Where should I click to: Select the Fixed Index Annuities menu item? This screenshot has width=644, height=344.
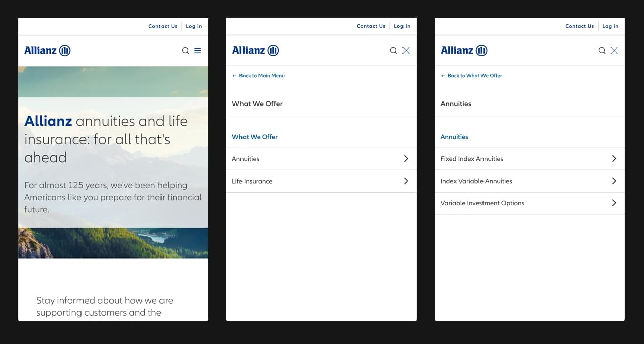click(x=530, y=159)
